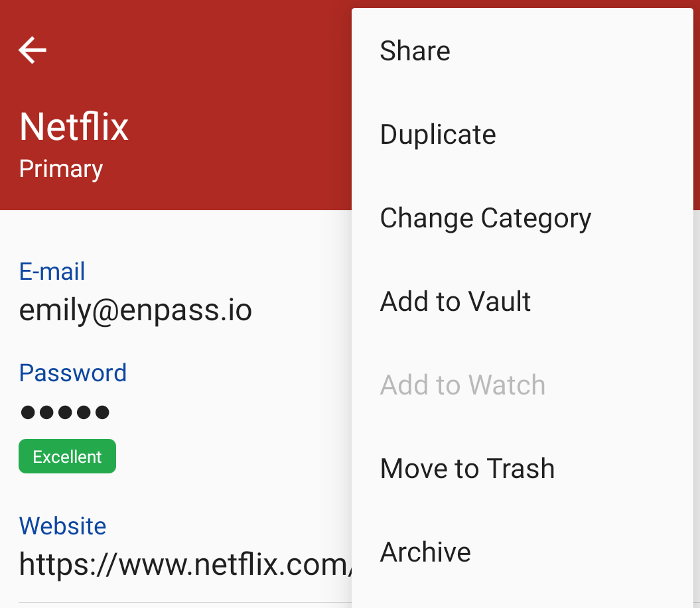Tap the masked password dots
This screenshot has width=700, height=608.
tap(65, 412)
